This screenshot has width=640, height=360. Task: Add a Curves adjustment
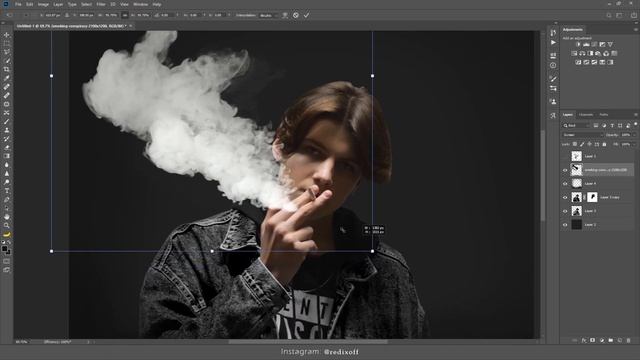(594, 44)
